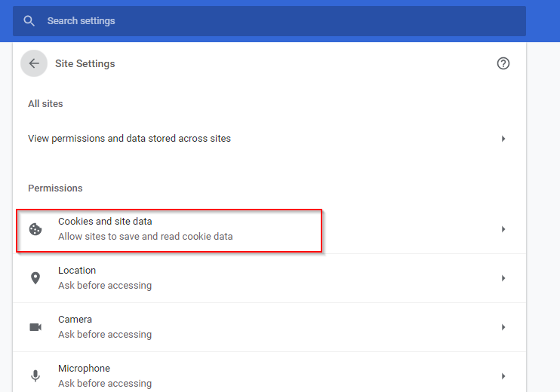Viewport: 560px width, 392px height.
Task: Click the magnifier search icon
Action: tap(29, 21)
